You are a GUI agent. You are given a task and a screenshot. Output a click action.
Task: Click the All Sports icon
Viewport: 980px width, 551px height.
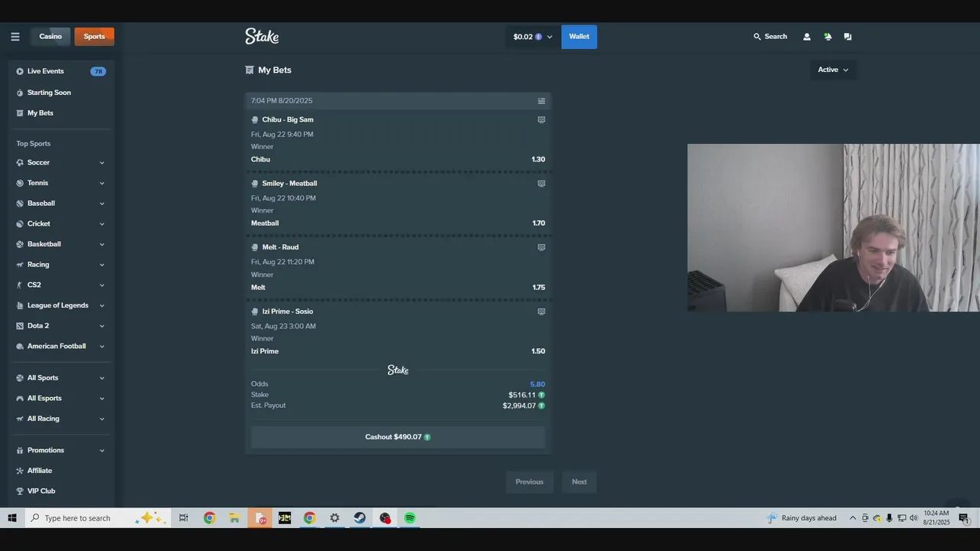[x=20, y=378]
